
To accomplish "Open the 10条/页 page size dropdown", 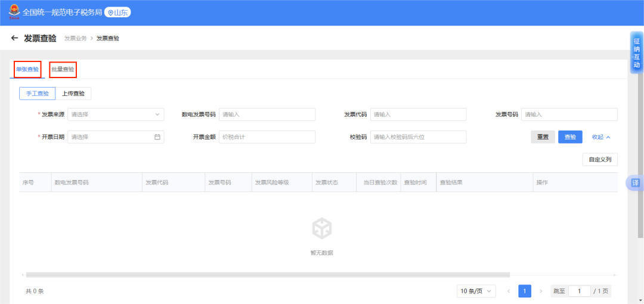I will (x=476, y=291).
